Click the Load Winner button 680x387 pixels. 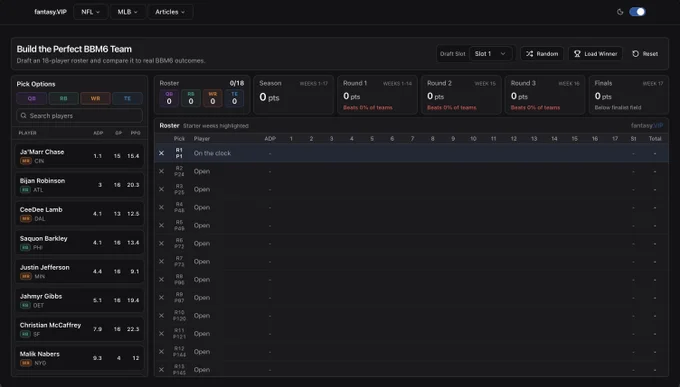click(595, 54)
